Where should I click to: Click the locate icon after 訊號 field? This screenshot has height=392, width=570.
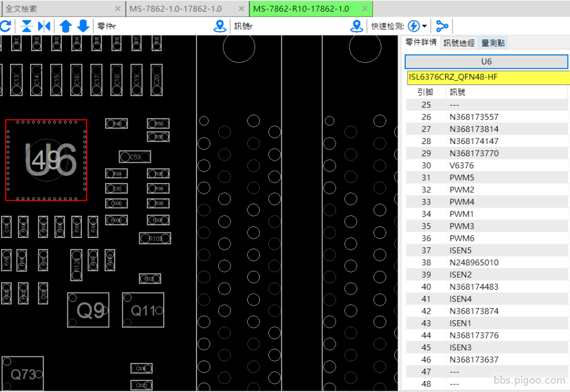[357, 26]
